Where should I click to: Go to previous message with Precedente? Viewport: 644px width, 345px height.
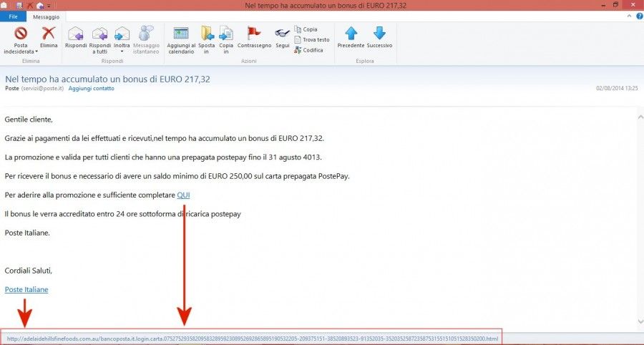click(x=351, y=37)
